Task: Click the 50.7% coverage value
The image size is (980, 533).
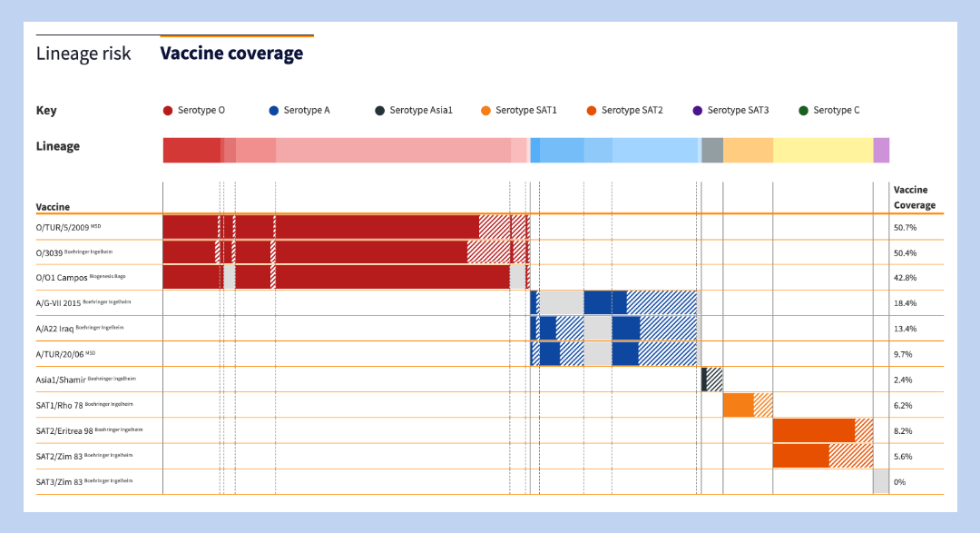Action: pos(905,228)
